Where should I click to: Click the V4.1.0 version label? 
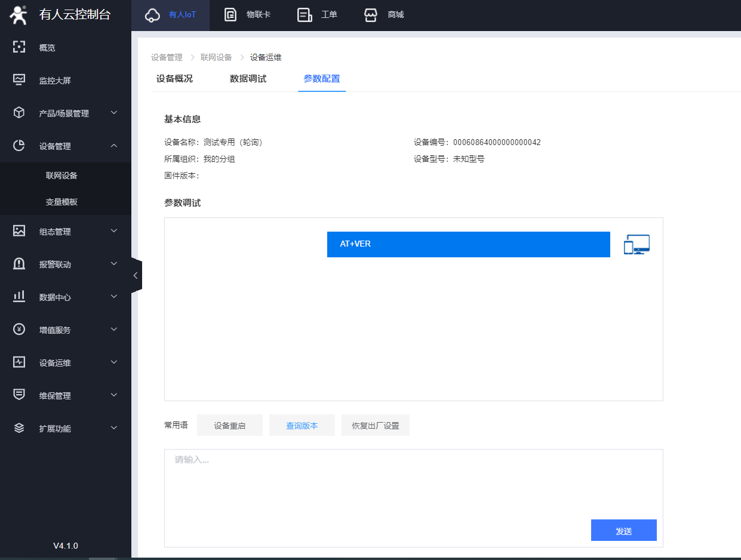[66, 546]
